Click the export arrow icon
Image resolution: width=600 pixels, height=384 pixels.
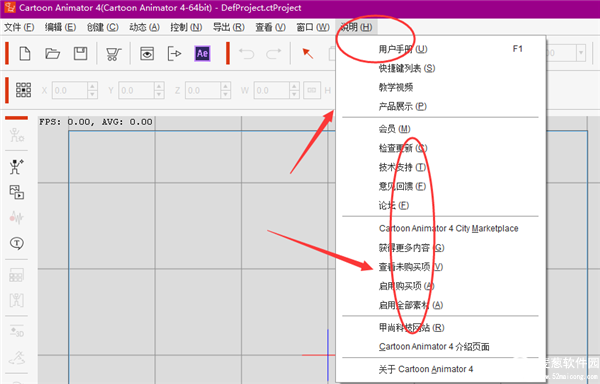click(174, 54)
